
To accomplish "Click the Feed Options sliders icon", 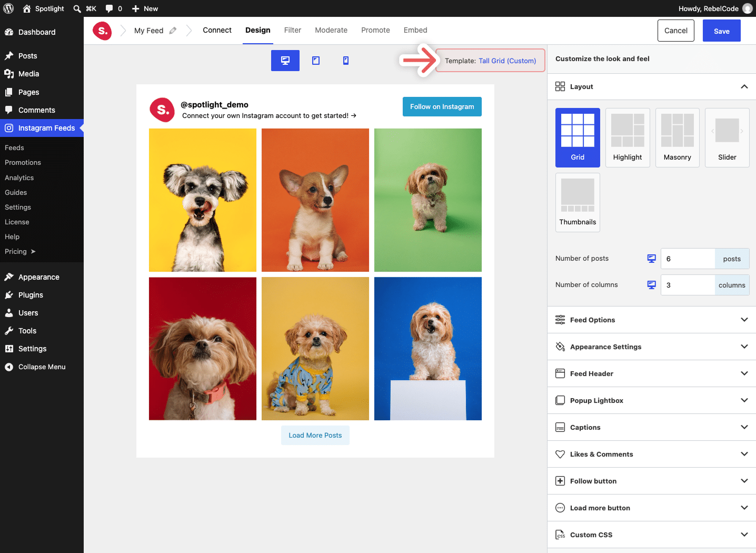I will (x=560, y=320).
